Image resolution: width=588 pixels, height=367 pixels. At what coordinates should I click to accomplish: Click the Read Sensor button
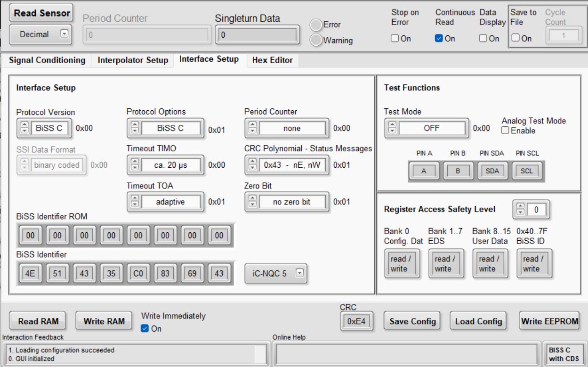pyautogui.click(x=42, y=13)
